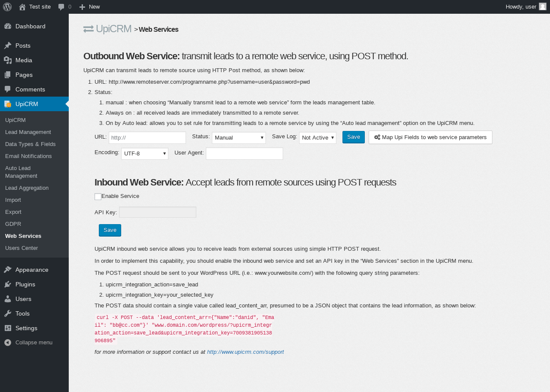
Task: Open the Encoding UTF-8 dropdown
Action: [x=145, y=154]
